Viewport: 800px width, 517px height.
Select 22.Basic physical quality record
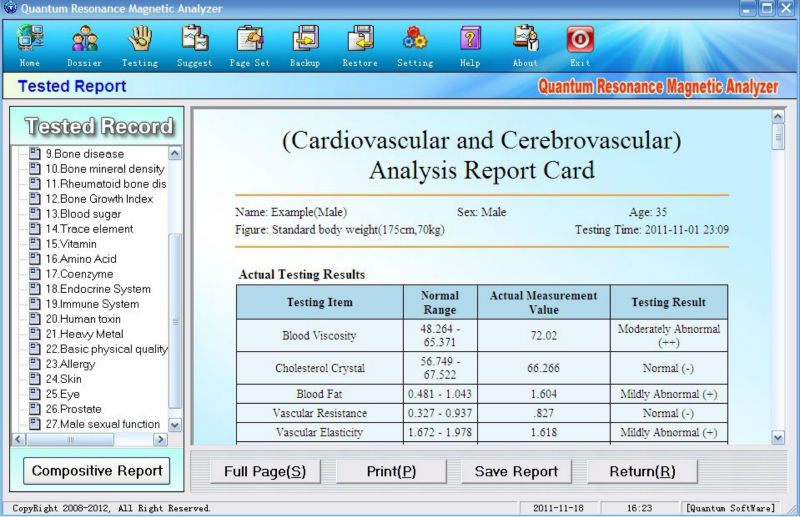(107, 349)
